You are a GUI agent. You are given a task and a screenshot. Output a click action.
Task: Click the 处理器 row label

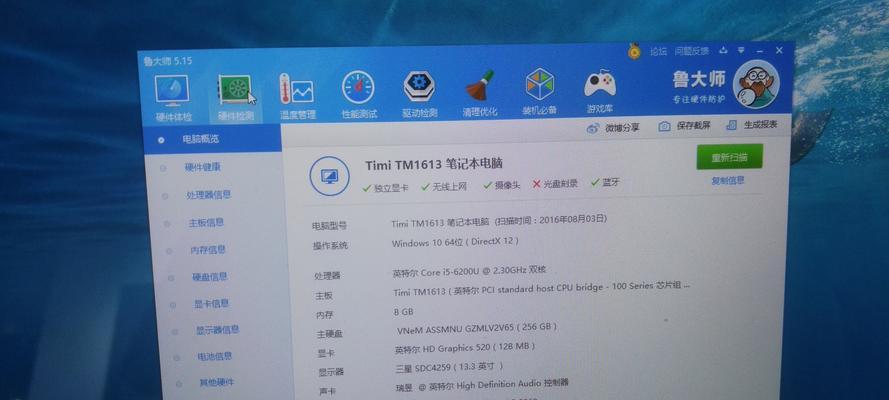pyautogui.click(x=327, y=276)
